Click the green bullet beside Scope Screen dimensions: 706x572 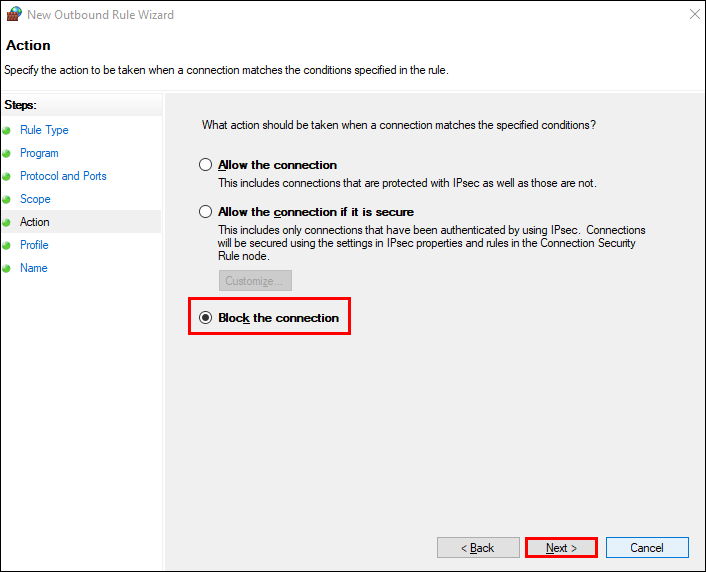click(7, 199)
